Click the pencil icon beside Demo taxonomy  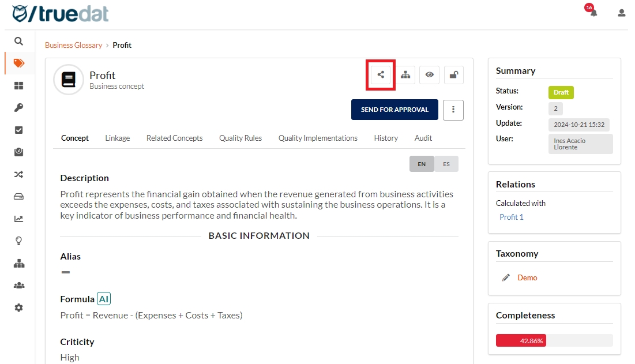pos(506,278)
